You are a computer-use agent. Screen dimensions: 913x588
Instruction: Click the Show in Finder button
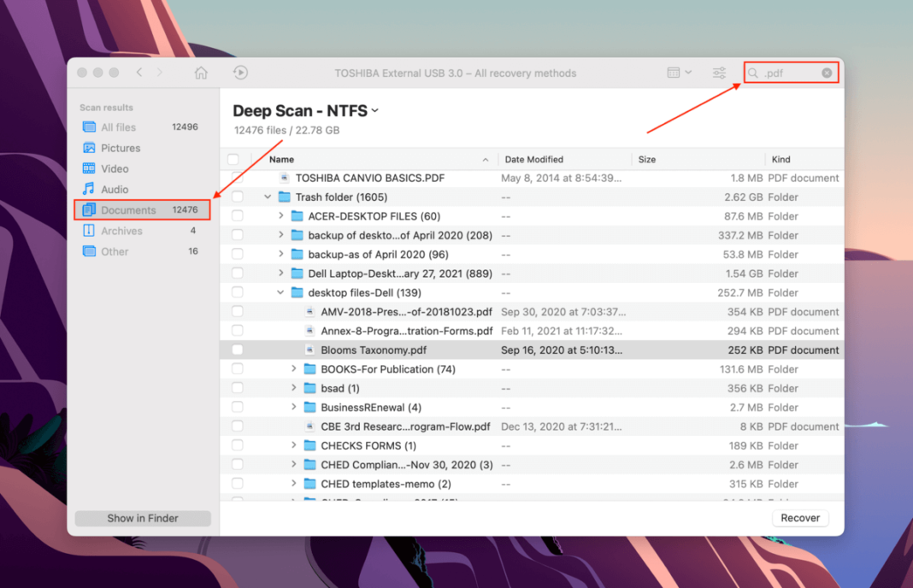(x=142, y=518)
